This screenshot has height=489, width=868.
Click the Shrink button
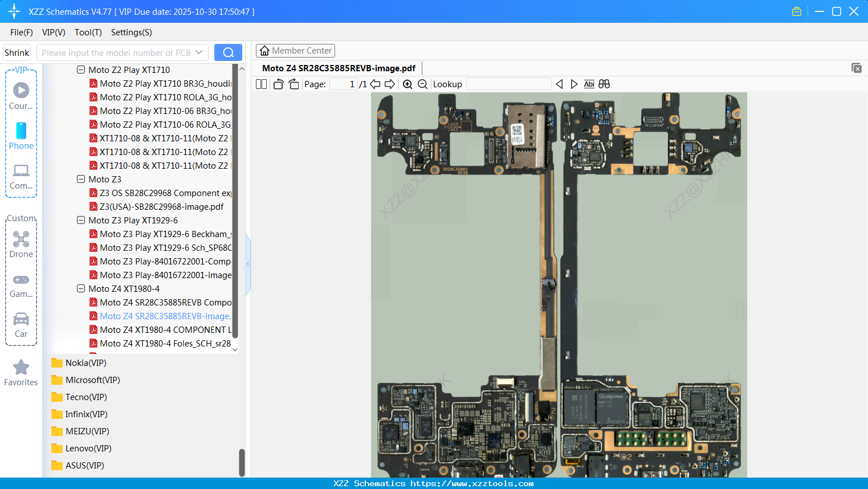tap(17, 52)
